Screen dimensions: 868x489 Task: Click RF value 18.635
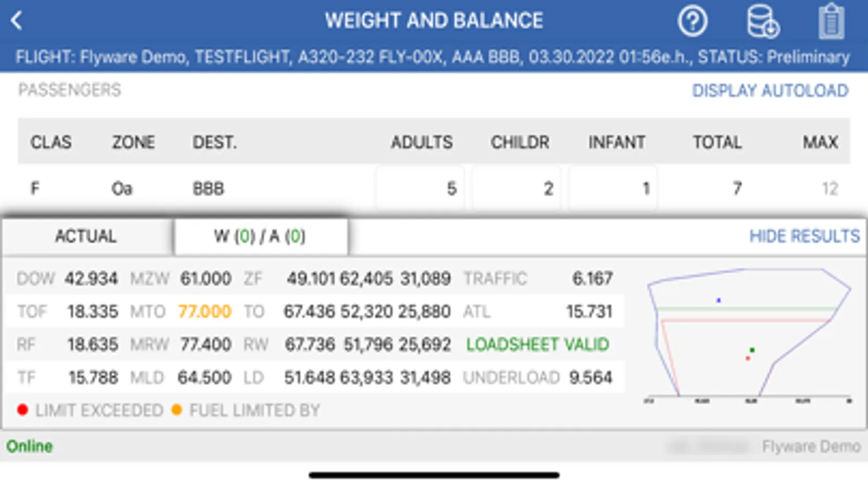(x=92, y=344)
